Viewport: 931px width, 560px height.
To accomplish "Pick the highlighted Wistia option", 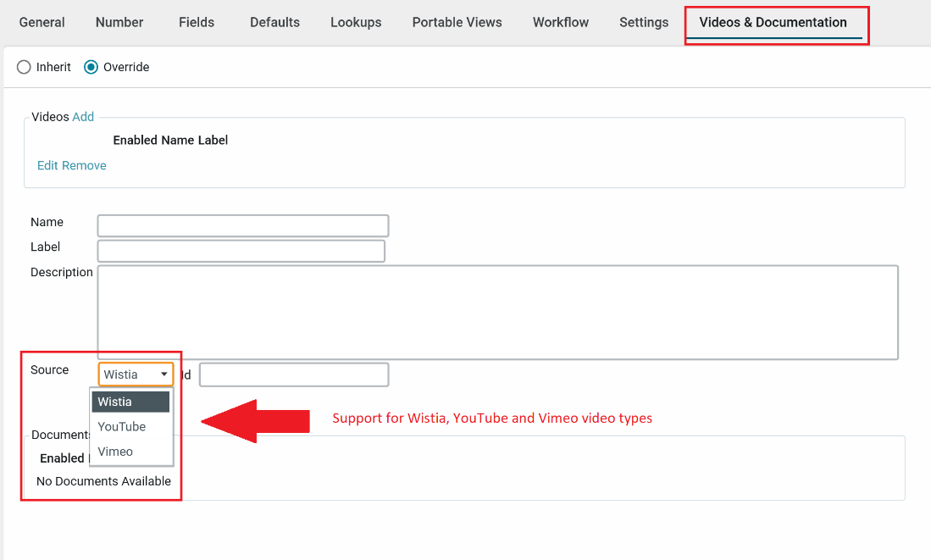I will [130, 402].
